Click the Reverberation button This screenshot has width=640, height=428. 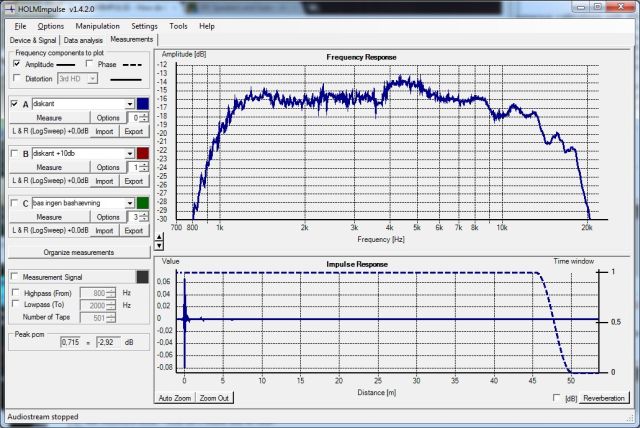click(x=604, y=398)
